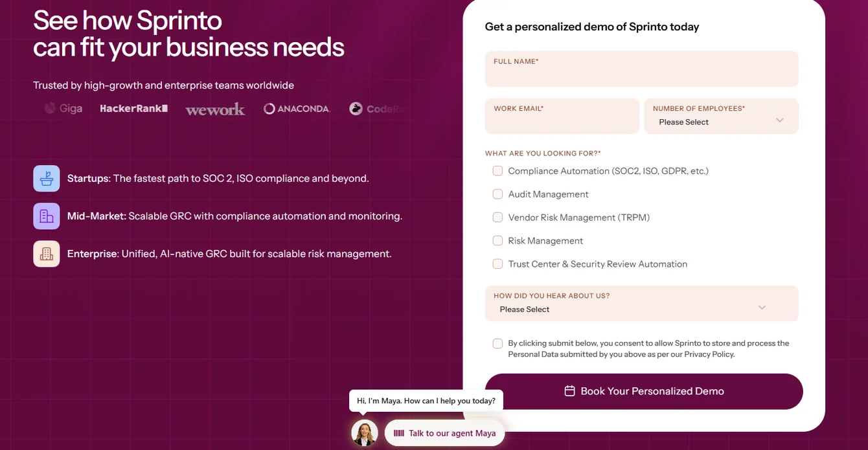The height and width of the screenshot is (450, 868).
Task: Click Get a personalized demo of Sprinto today heading
Action: [x=592, y=27]
